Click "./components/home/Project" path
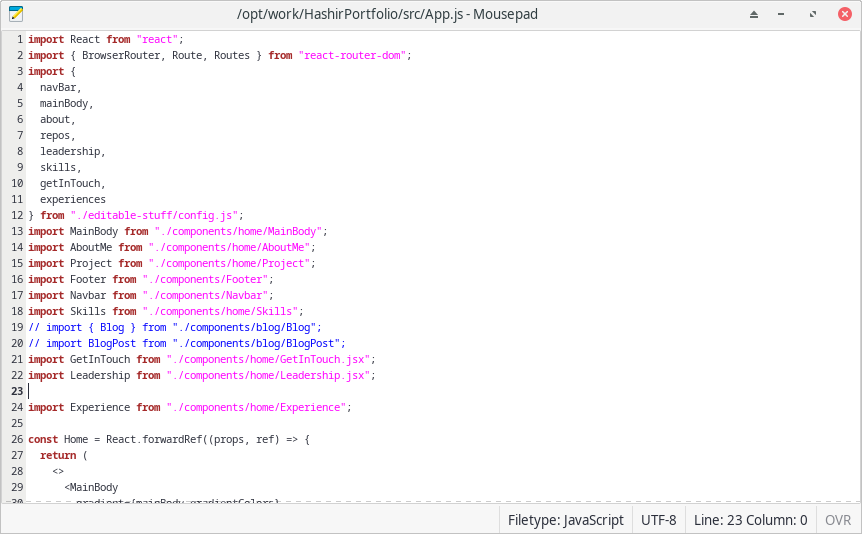Image resolution: width=862 pixels, height=534 pixels. coord(229,263)
